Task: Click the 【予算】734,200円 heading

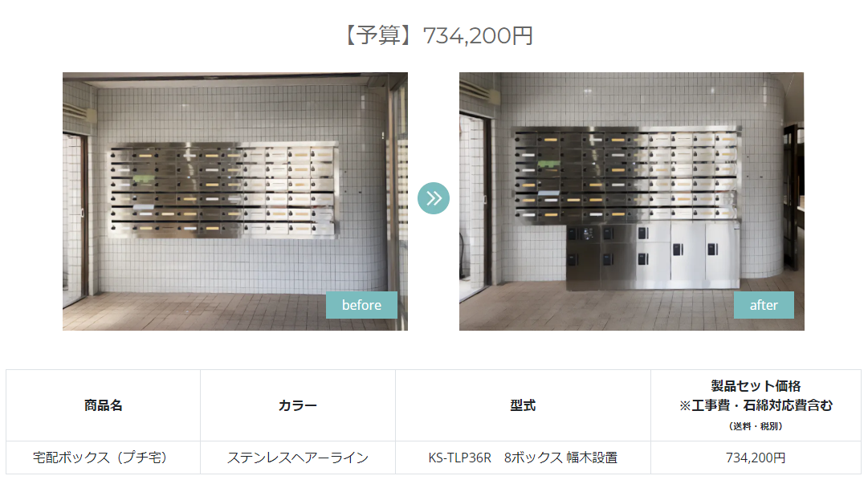Action: pos(438,35)
